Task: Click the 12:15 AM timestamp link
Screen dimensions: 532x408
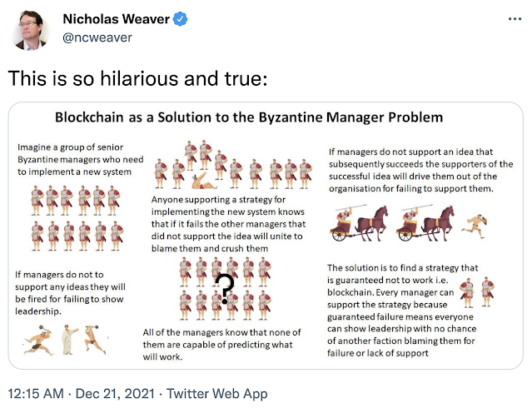Action: [x=35, y=393]
